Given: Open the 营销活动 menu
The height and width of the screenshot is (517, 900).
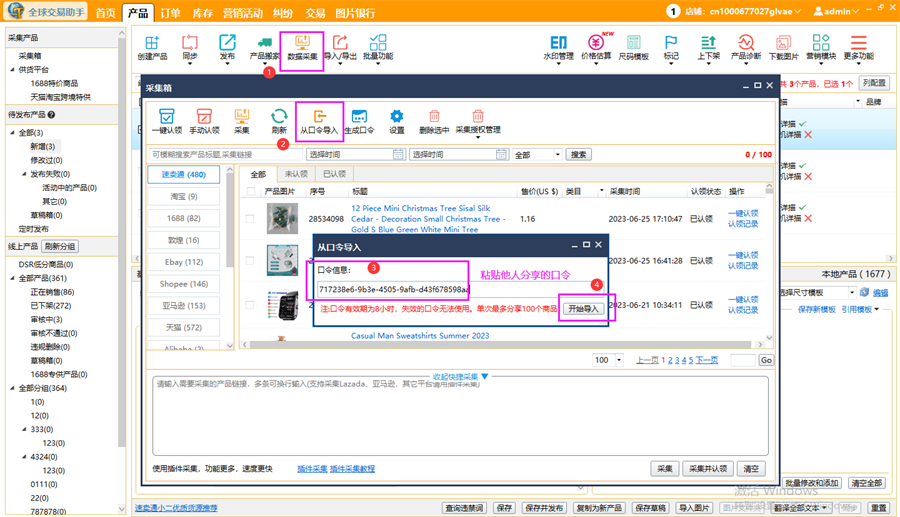Looking at the screenshot, I should (243, 13).
